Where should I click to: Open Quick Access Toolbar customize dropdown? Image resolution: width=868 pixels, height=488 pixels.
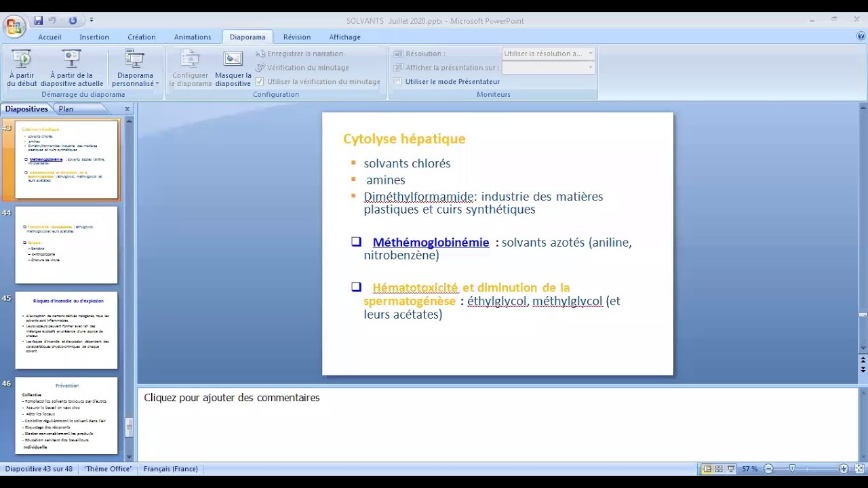(92, 20)
